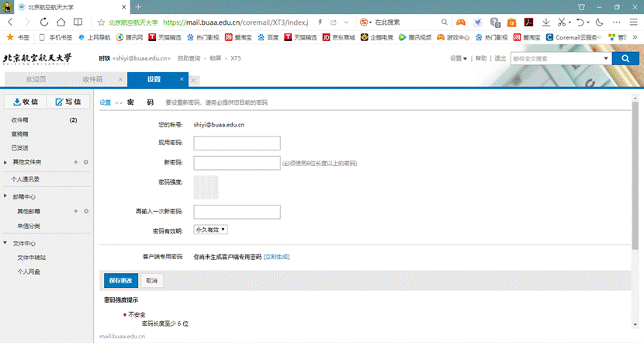
Task: Collapse the 文件中心 section
Action: pyautogui.click(x=6, y=243)
